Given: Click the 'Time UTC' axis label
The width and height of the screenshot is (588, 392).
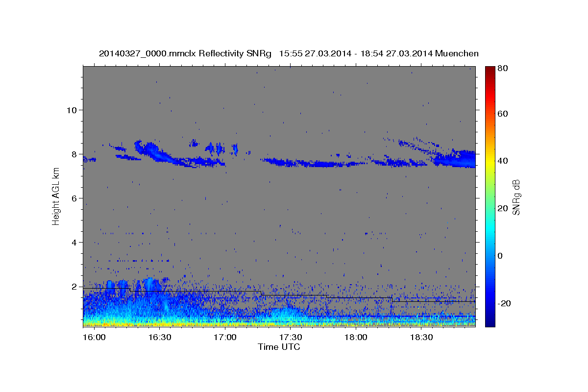Looking at the screenshot, I should click(x=279, y=347).
